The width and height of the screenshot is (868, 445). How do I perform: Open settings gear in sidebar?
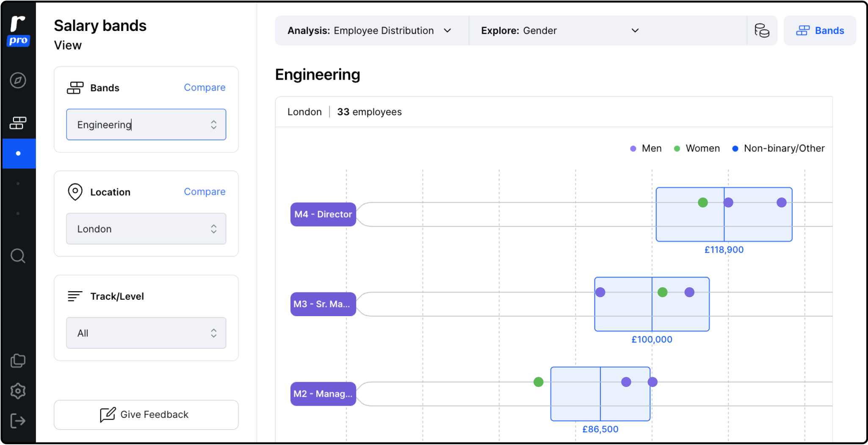click(18, 391)
